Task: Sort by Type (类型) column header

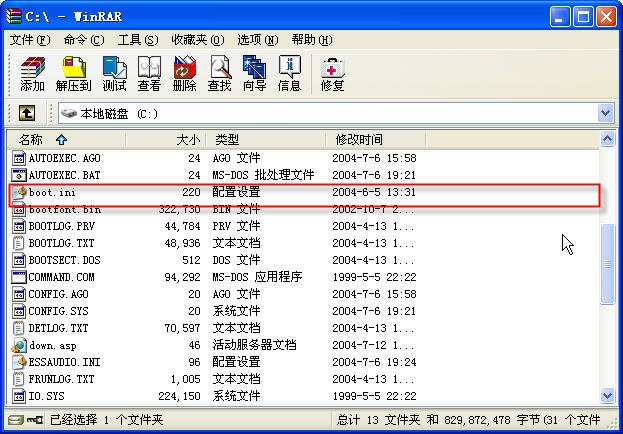Action: click(266, 140)
